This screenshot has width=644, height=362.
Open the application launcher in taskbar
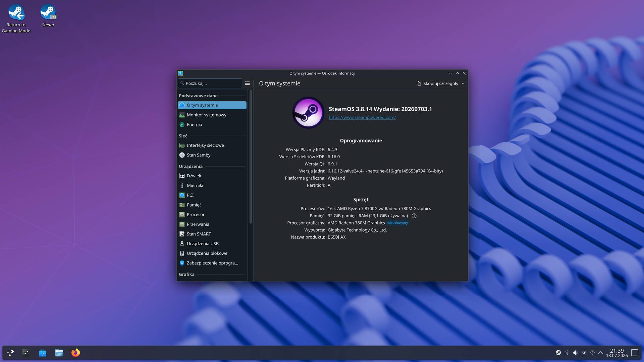click(x=11, y=353)
